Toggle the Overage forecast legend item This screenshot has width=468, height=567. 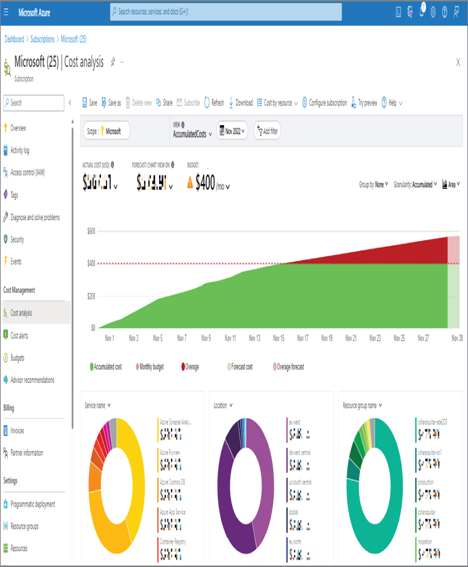[x=288, y=367]
